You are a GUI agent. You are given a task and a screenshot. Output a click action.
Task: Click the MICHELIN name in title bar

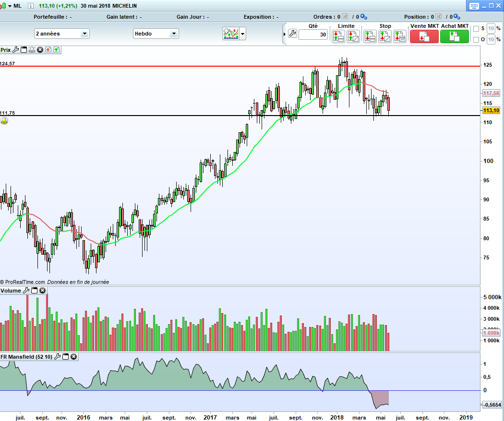click(124, 6)
